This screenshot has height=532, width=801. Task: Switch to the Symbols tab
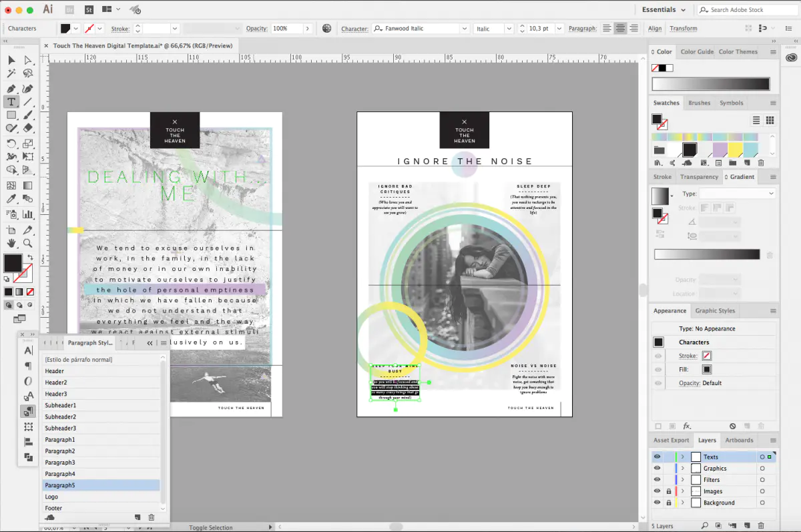pyautogui.click(x=731, y=103)
